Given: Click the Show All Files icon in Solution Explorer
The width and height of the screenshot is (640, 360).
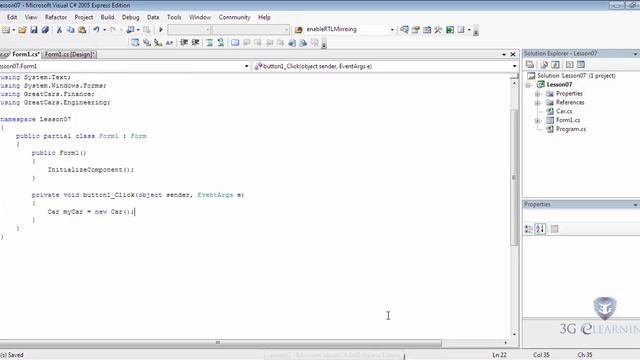Looking at the screenshot, I should (544, 64).
